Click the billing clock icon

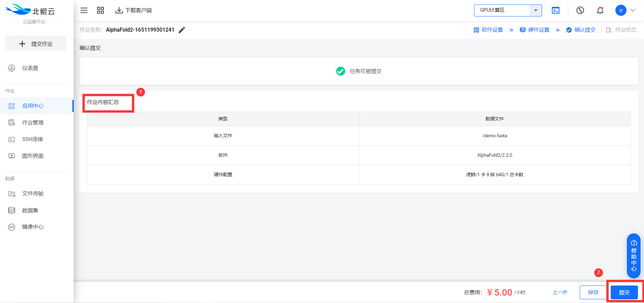click(580, 10)
